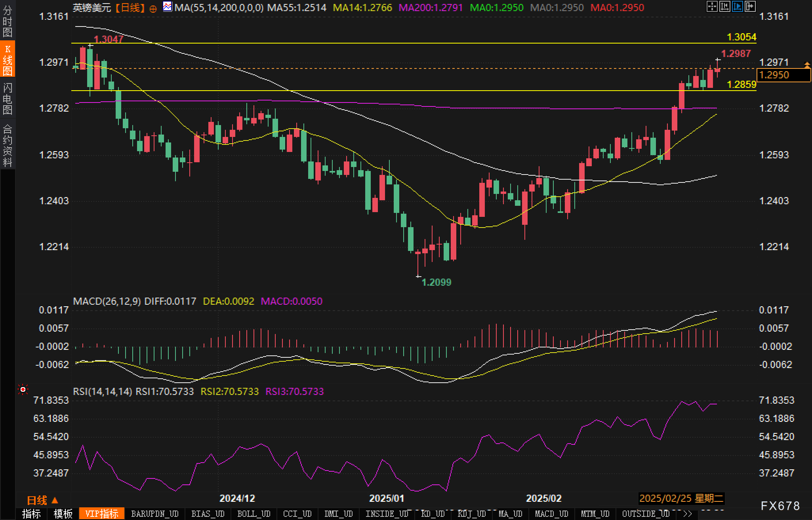The height and width of the screenshot is (520, 812).
Task: Click the crosshair layout icon at top right
Action: (712, 6)
